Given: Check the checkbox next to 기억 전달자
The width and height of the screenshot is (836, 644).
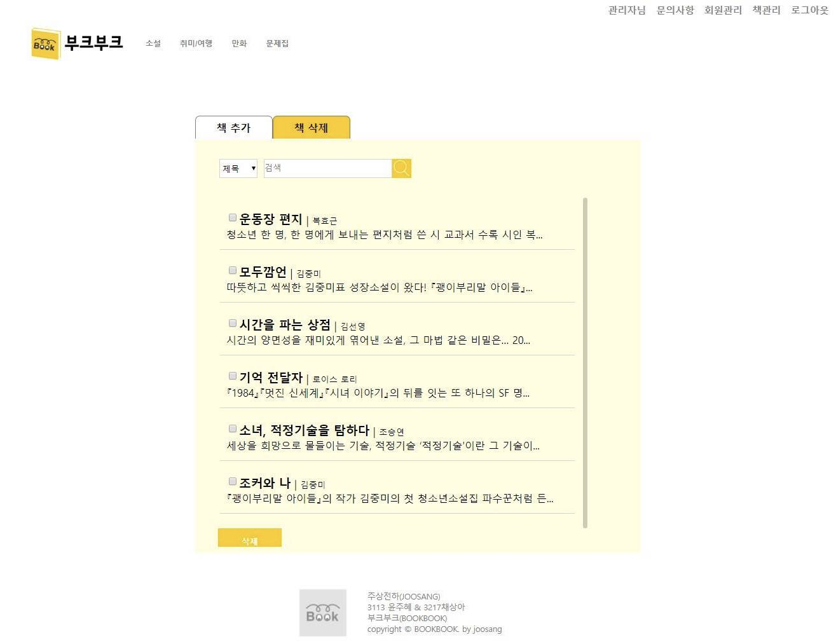Looking at the screenshot, I should [x=232, y=375].
